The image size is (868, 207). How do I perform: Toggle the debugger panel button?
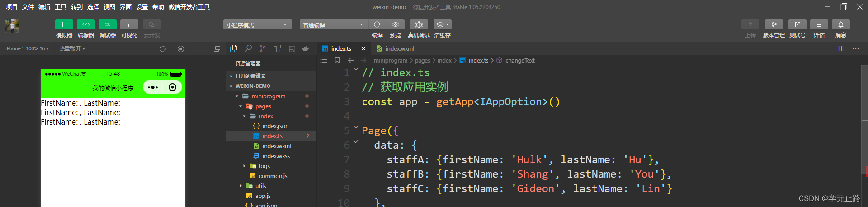tap(108, 24)
